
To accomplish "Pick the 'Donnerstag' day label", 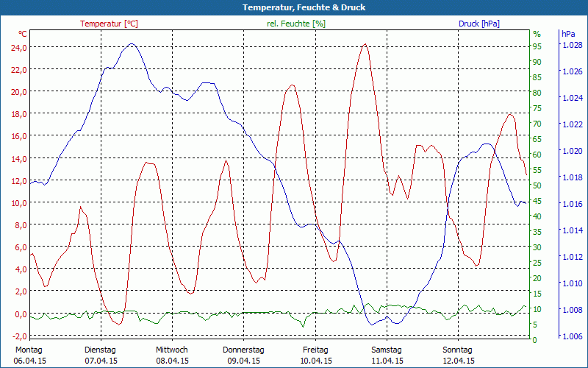I will (x=243, y=350).
